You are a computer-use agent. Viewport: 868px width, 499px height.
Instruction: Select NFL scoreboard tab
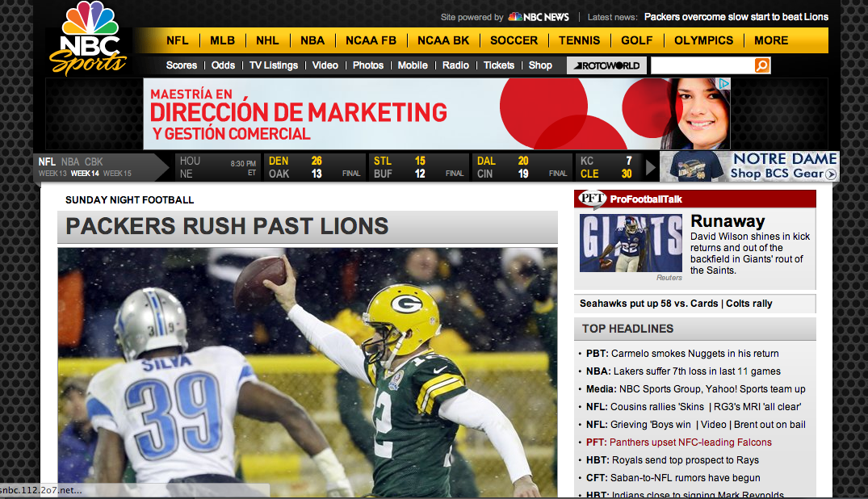coord(47,161)
